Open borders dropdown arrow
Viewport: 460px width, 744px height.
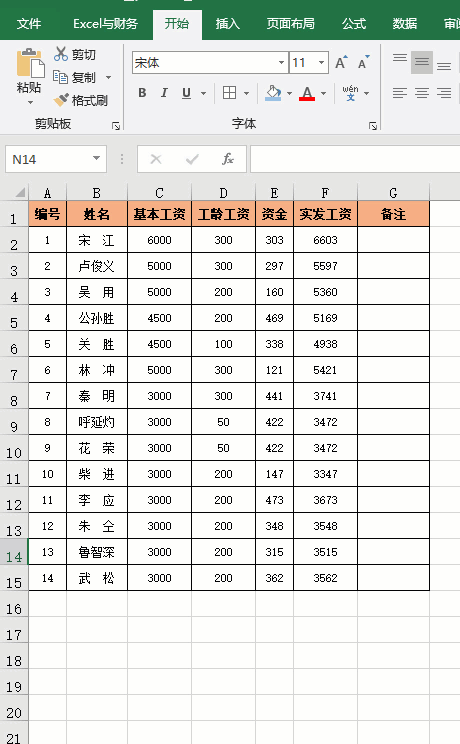(246, 93)
